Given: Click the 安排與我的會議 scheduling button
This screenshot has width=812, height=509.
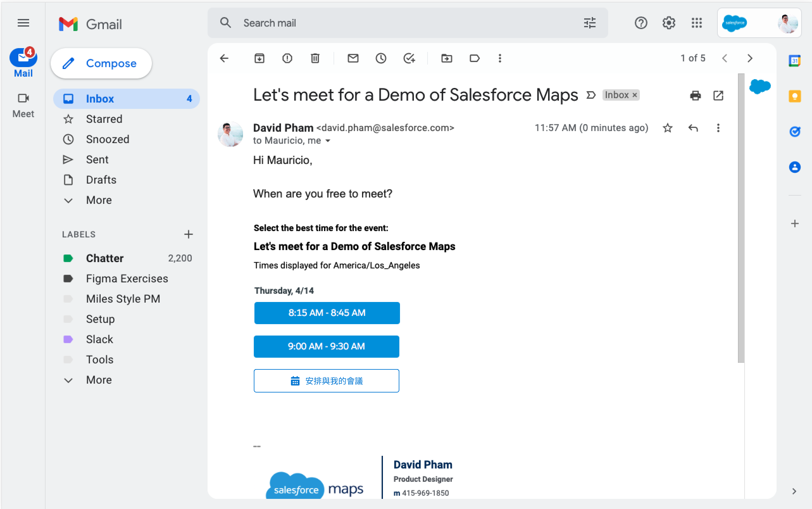Looking at the screenshot, I should (327, 381).
